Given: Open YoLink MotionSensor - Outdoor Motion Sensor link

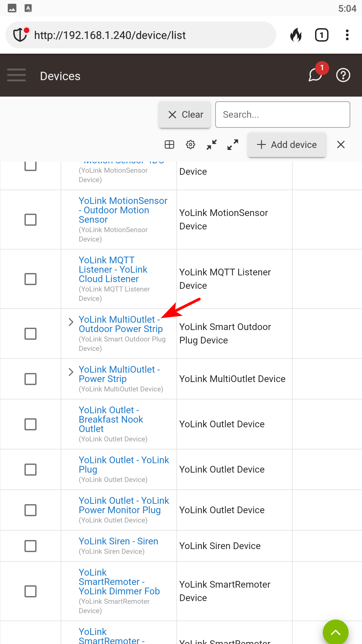Looking at the screenshot, I should point(123,210).
